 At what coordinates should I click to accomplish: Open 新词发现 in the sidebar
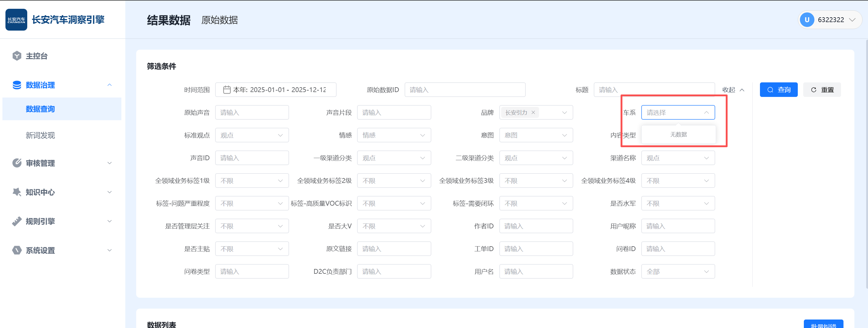pos(40,135)
